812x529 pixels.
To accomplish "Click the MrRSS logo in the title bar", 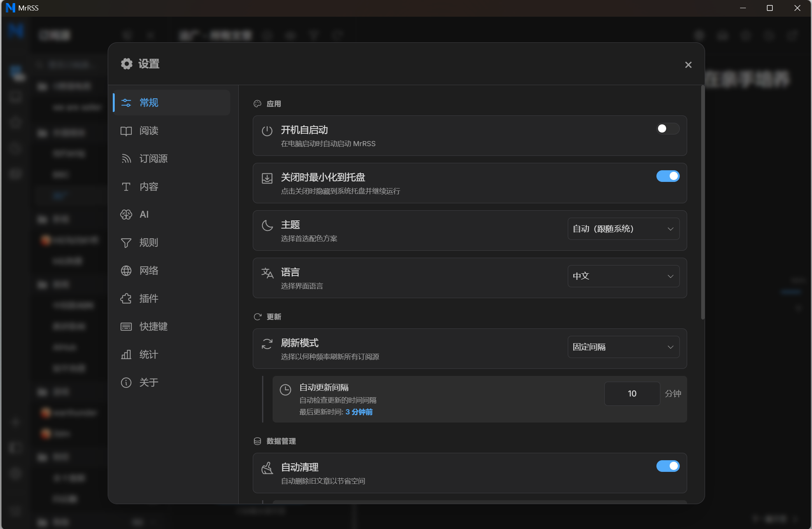I will tap(10, 8).
